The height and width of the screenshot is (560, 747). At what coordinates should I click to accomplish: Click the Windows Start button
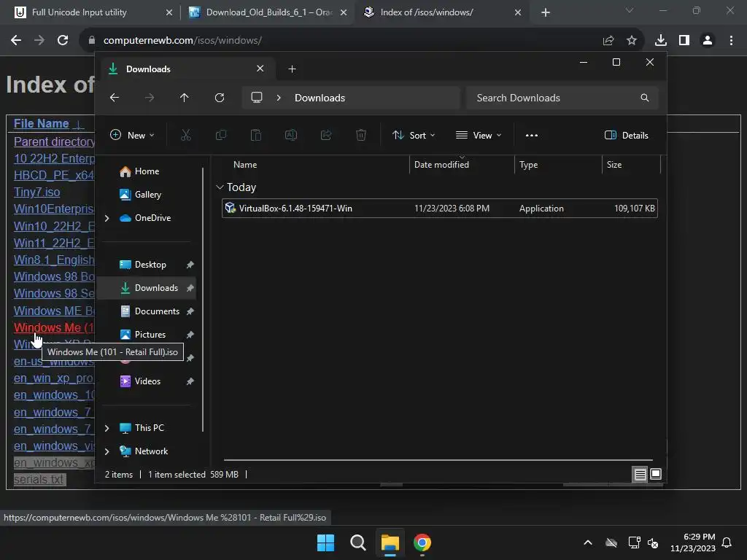(326, 542)
